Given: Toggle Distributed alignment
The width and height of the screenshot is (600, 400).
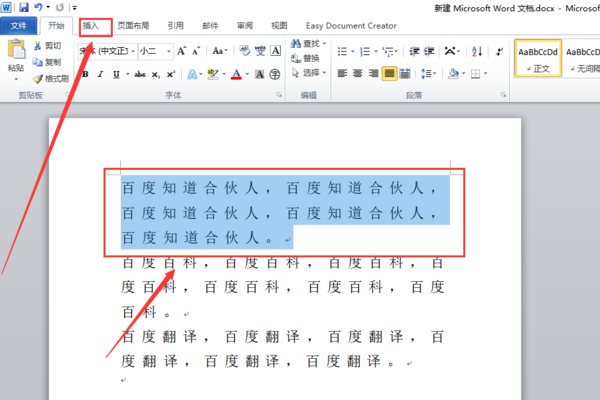Looking at the screenshot, I should [x=405, y=73].
